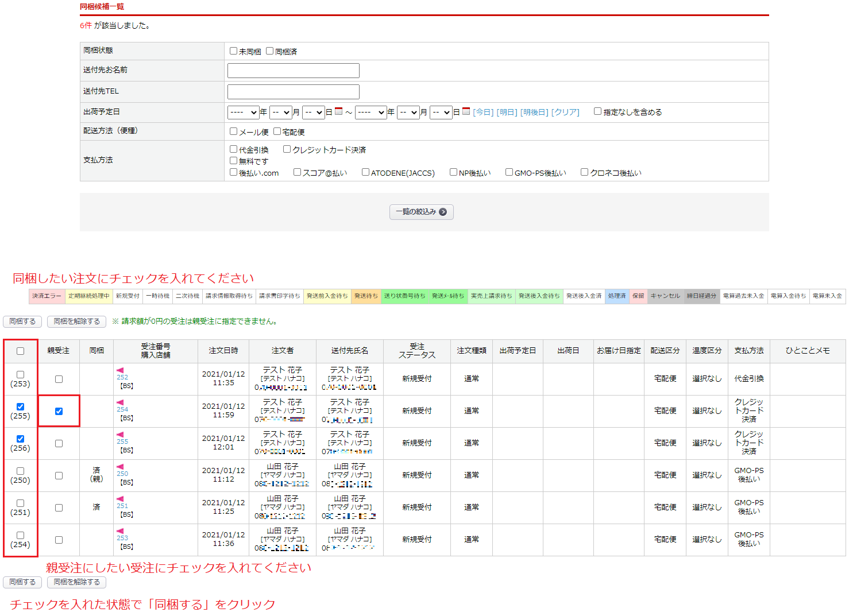
Task: Expand the end day dropdown for 出荷予定日
Action: [x=441, y=113]
